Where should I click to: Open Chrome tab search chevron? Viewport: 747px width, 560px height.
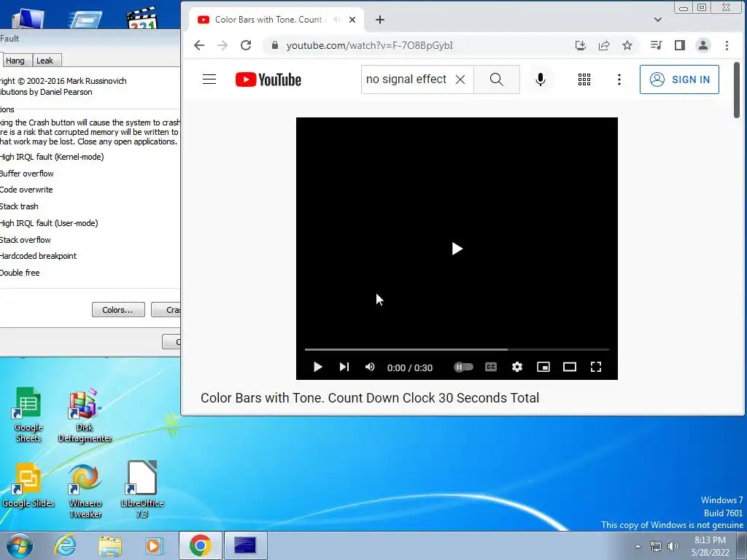pos(658,20)
